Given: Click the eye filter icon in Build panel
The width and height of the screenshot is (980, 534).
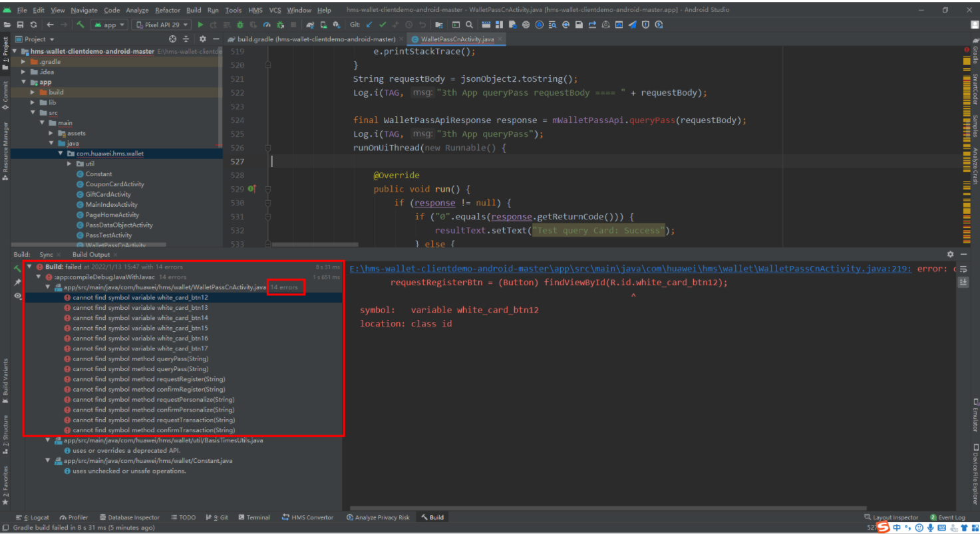Looking at the screenshot, I should click(17, 296).
